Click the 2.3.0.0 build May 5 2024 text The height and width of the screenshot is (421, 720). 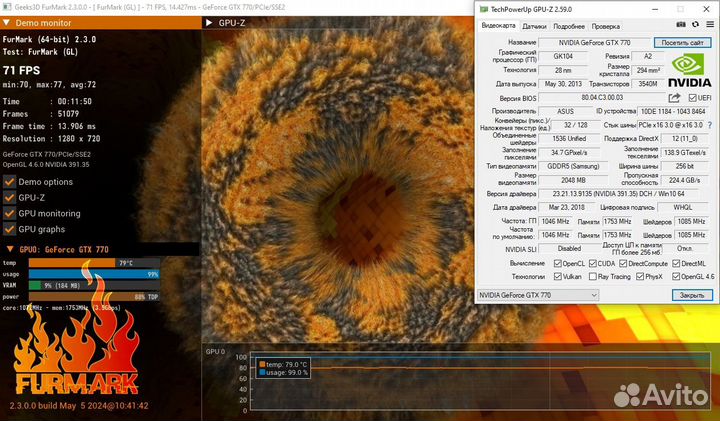(79, 406)
